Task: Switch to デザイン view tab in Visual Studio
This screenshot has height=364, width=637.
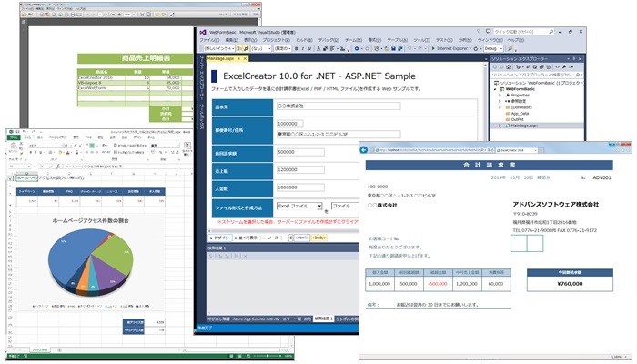Action: coord(220,238)
